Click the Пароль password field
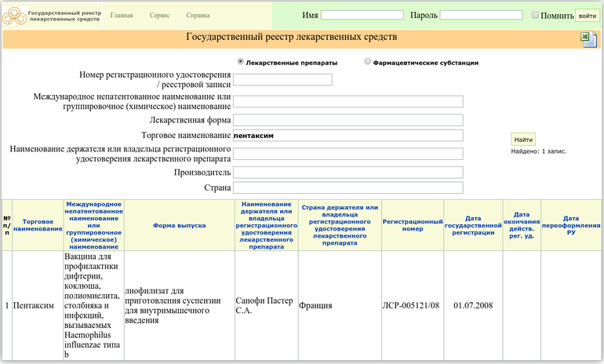604x364 pixels. 481,15
